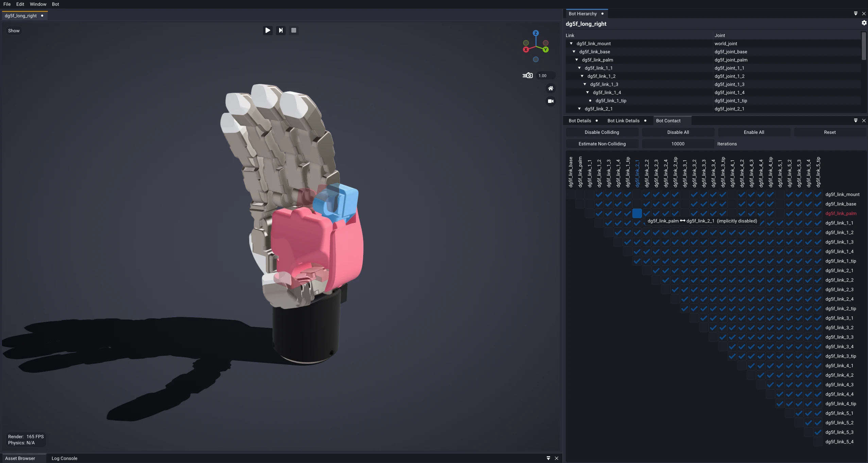The height and width of the screenshot is (463, 868).
Task: Toggle link_5_2 row link_5_4 column checkbox
Action: 808,423
